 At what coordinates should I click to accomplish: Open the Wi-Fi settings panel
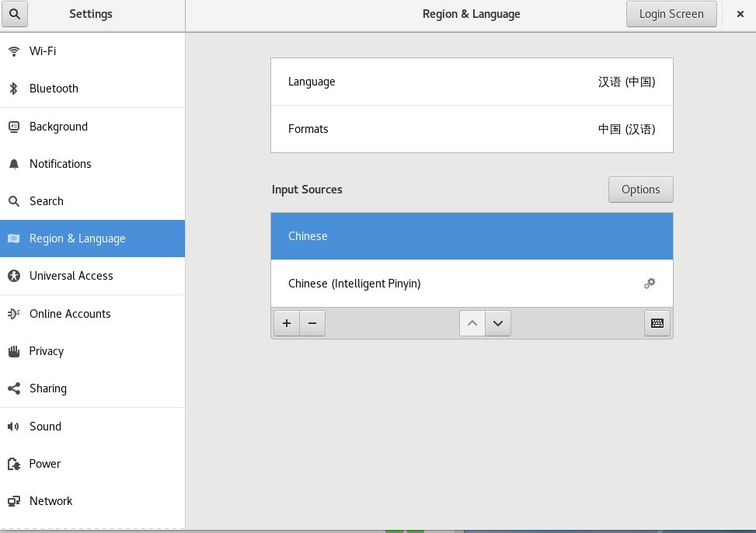[x=92, y=51]
